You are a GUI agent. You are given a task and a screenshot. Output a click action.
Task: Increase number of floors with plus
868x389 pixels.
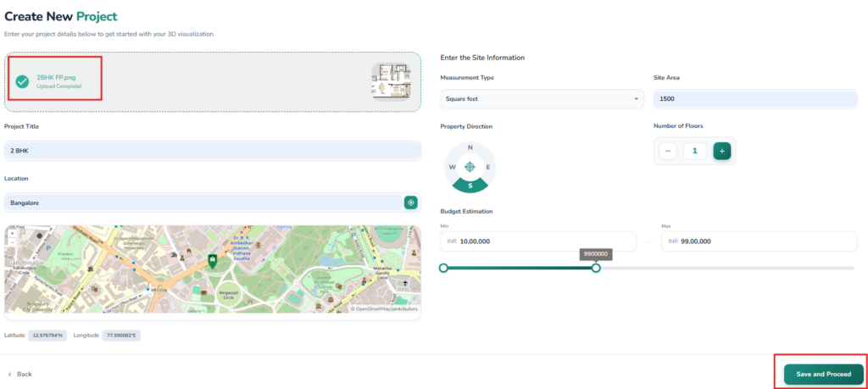pyautogui.click(x=721, y=151)
